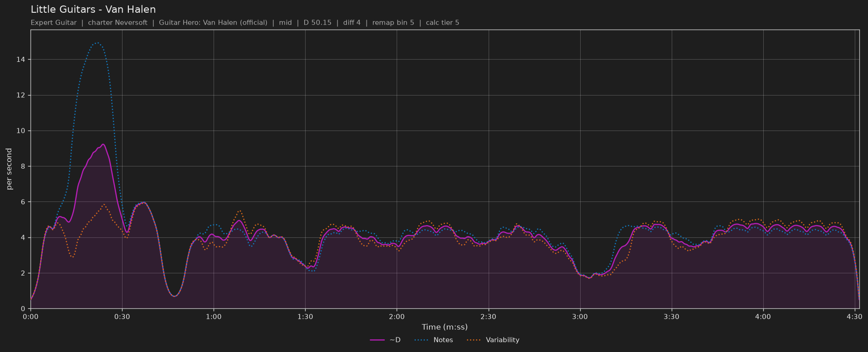
Task: Click the '8' y-axis tick label
Action: 24,166
